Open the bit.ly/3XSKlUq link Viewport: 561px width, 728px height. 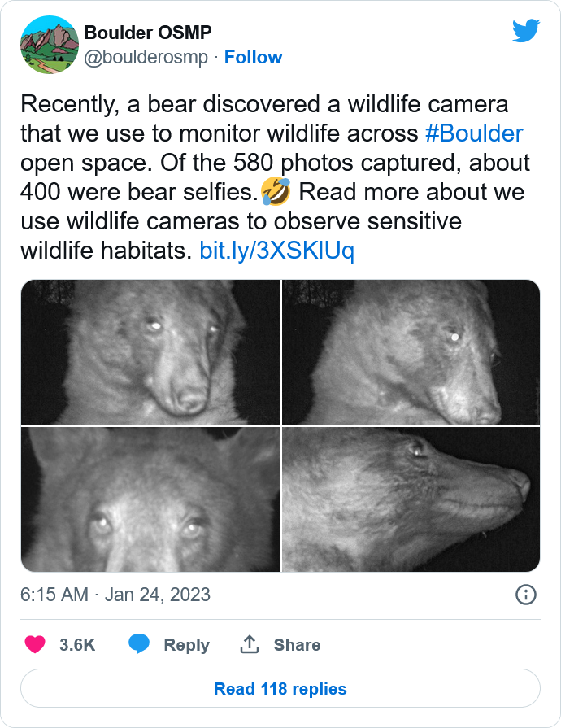[x=276, y=251]
